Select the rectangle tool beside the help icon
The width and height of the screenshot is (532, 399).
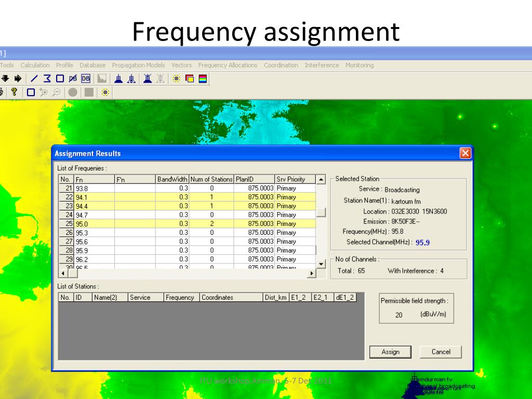(31, 92)
